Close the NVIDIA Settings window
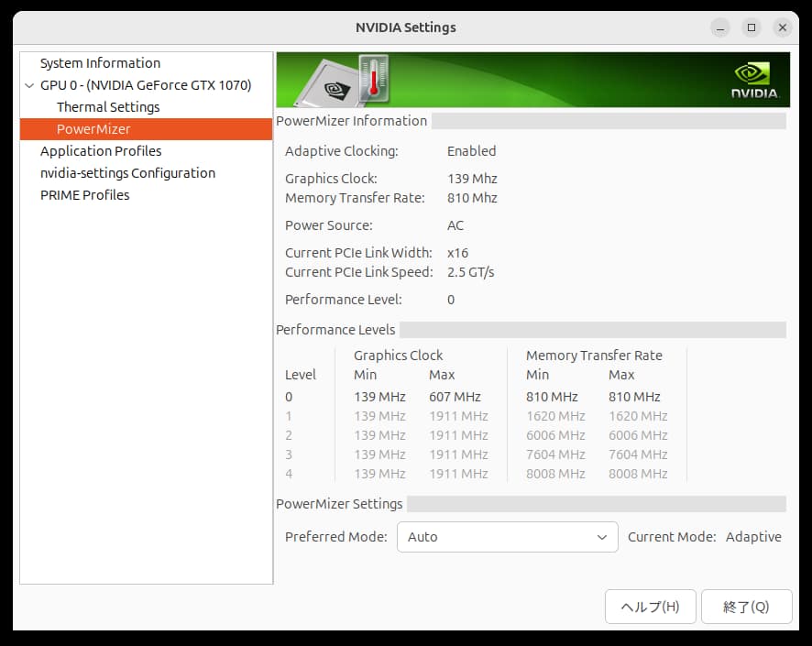 [783, 27]
